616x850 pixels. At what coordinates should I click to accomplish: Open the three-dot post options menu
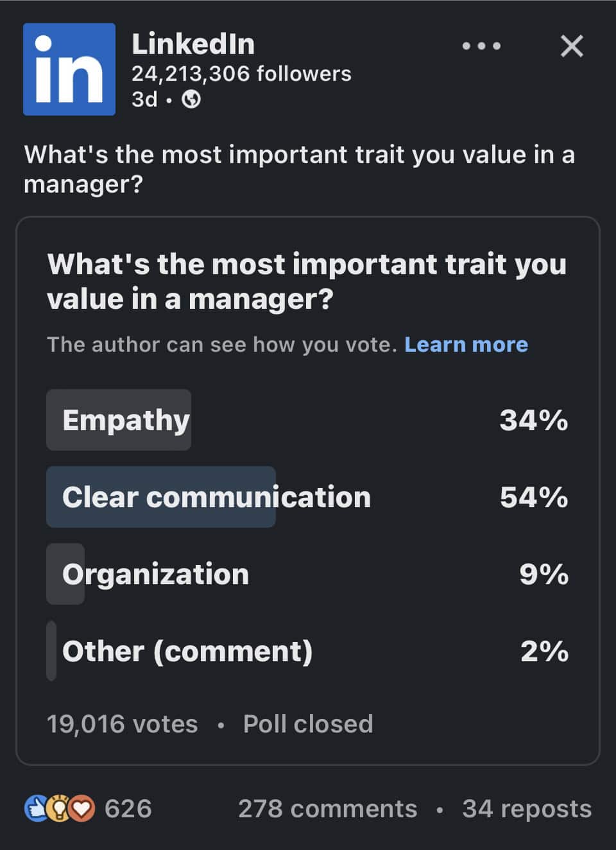click(x=481, y=46)
